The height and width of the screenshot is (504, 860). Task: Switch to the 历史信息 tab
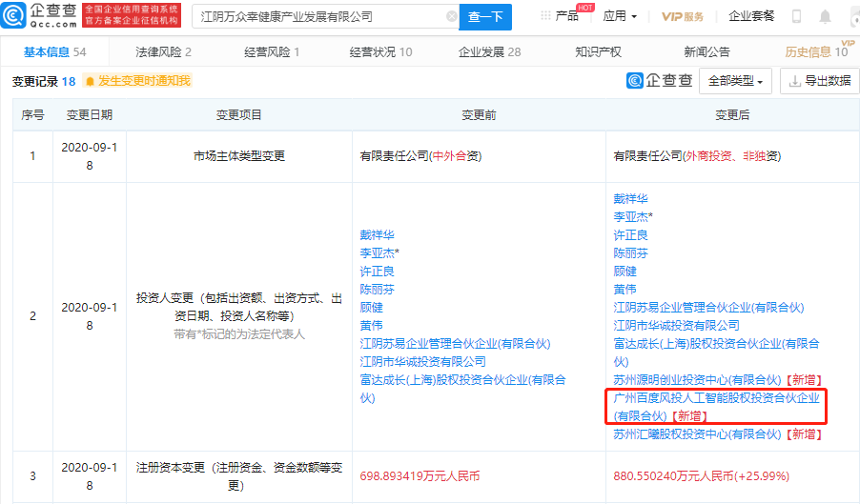tap(817, 52)
